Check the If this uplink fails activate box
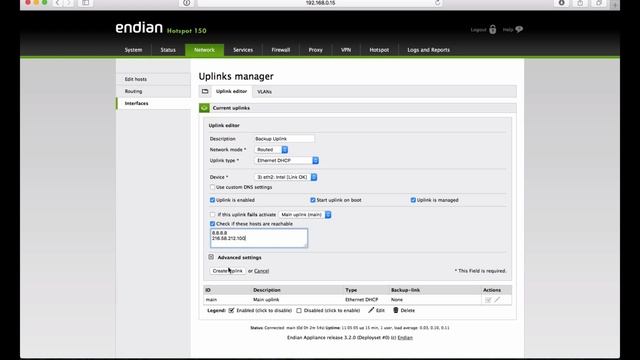This screenshot has width=640, height=360. click(x=212, y=215)
